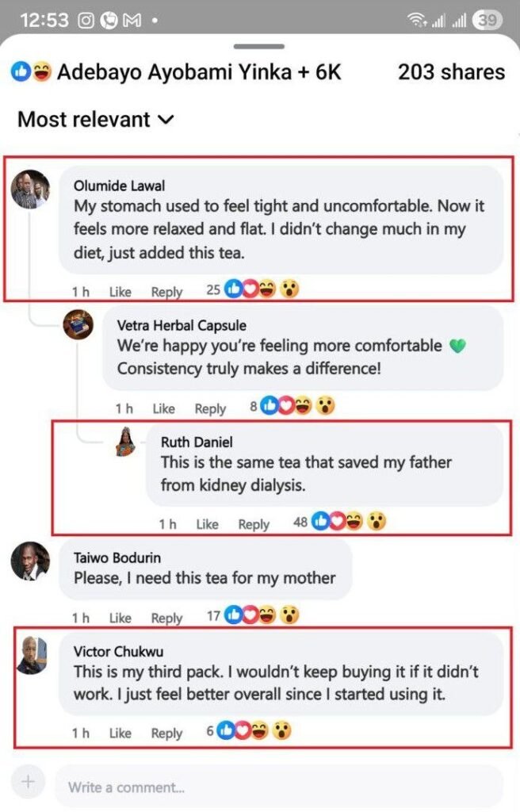Screen dimensions: 520x812
Task: Reply to Vetra Herbal Capsule's comment
Action: tap(210, 408)
